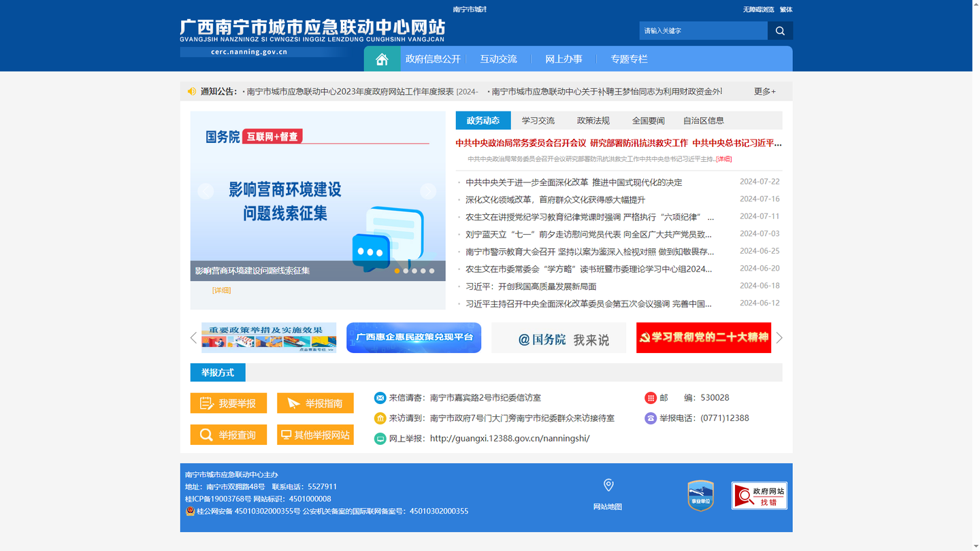The height and width of the screenshot is (551, 980).
Task: Switch to 繁体 traditional Chinese
Action: pos(786,10)
